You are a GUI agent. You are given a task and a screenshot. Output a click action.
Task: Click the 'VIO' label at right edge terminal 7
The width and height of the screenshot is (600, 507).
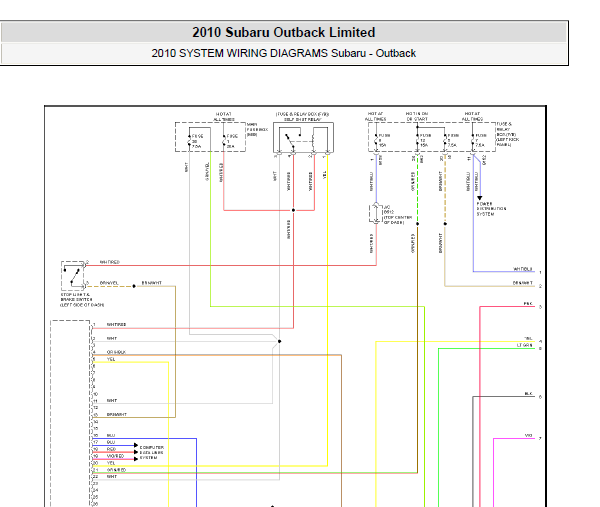point(528,435)
